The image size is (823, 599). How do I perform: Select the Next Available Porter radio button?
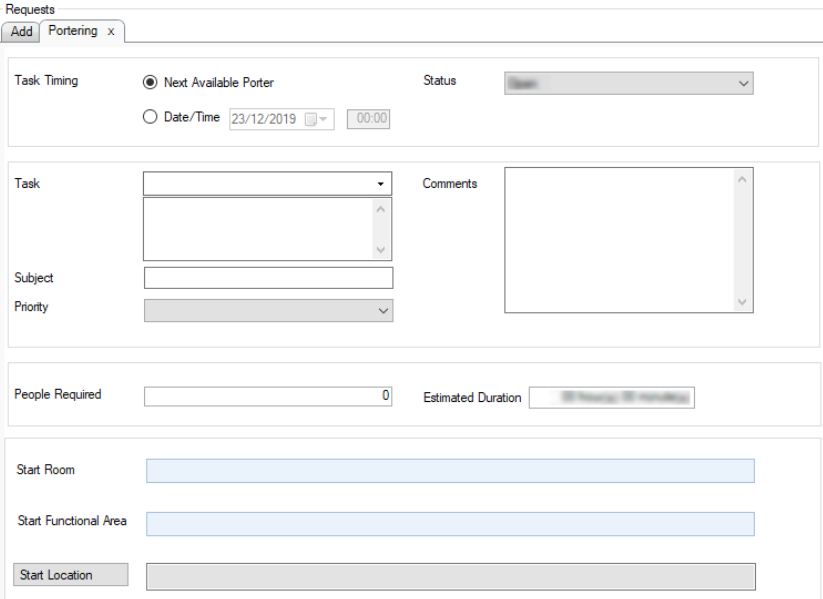coord(151,83)
